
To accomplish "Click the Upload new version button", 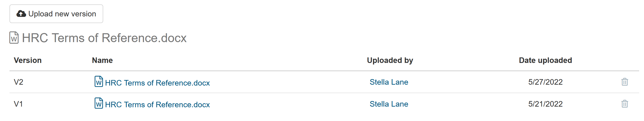I will [56, 14].
